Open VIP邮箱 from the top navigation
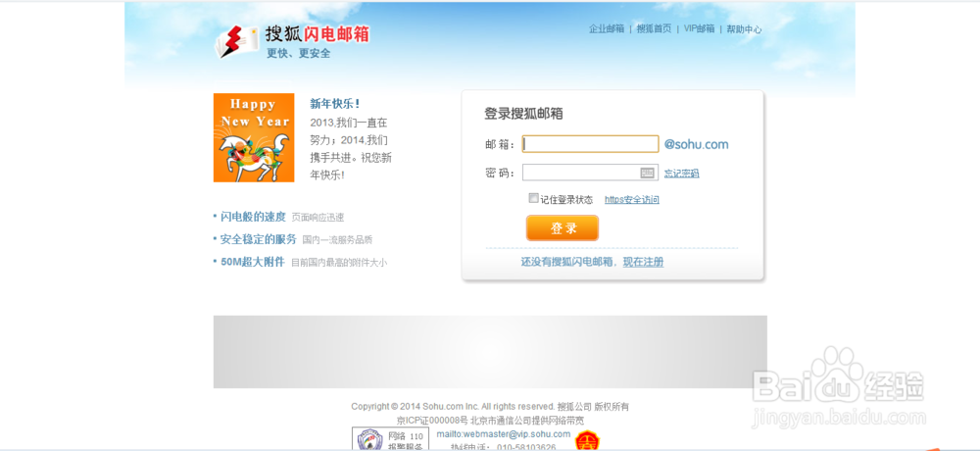The height and width of the screenshot is (451, 980). point(699,28)
